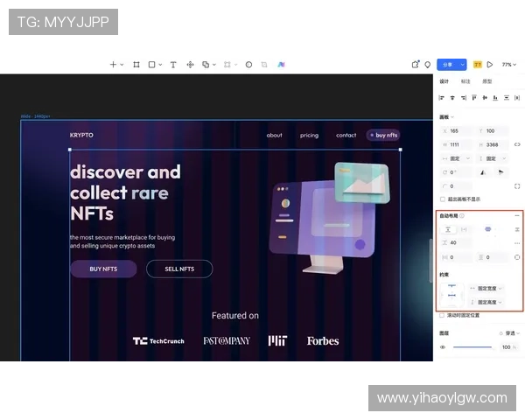Select vertical auto layout direction icon
Viewport: 525px width, 420px height.
click(x=448, y=228)
